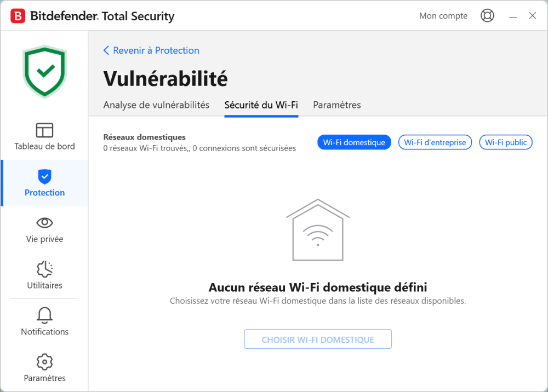Open the Vie privée eye icon
Image resolution: width=548 pixels, height=392 pixels.
(x=44, y=223)
